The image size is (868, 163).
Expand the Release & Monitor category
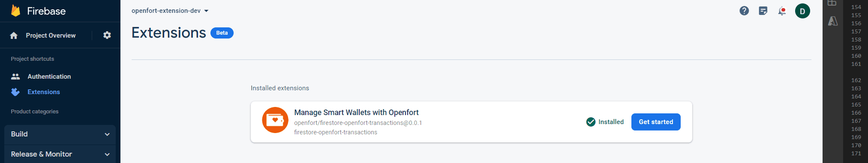60,154
